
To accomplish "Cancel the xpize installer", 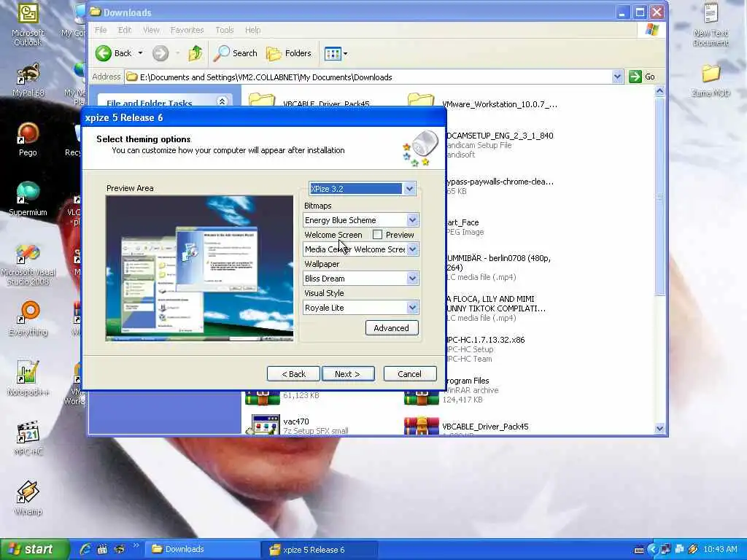I will point(410,374).
